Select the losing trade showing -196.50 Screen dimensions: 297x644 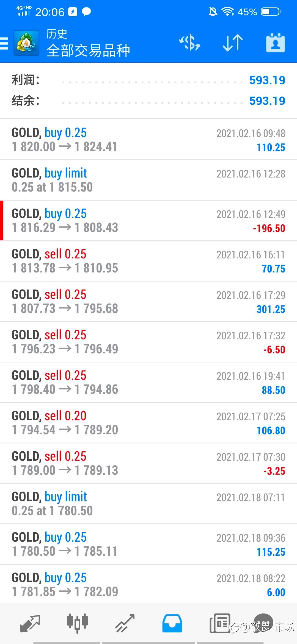tap(148, 220)
